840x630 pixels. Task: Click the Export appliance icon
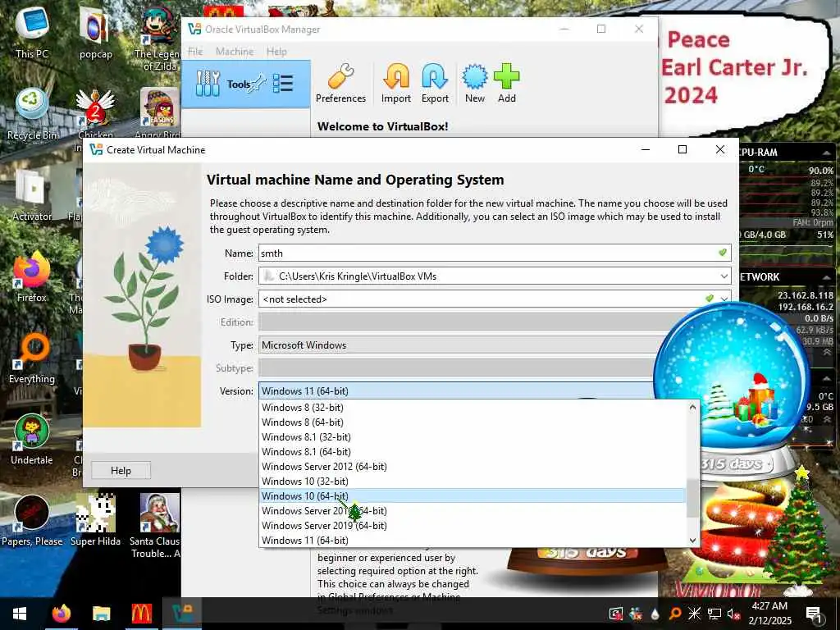pos(435,83)
